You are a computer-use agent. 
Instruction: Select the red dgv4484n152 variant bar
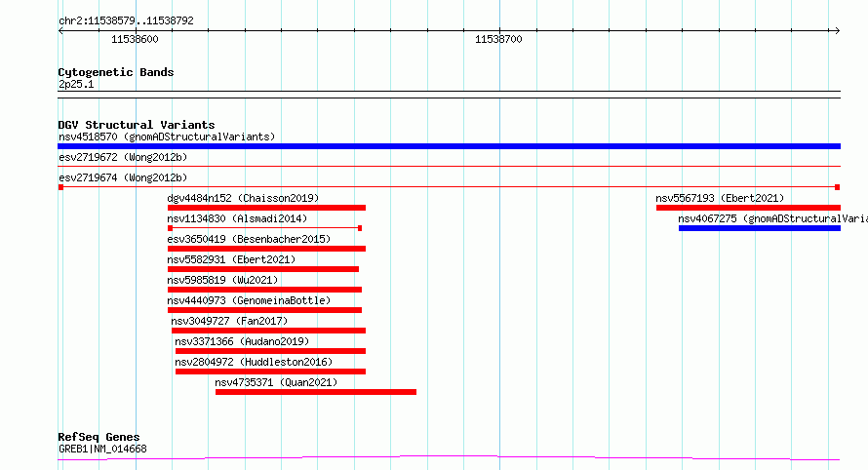pyautogui.click(x=266, y=208)
